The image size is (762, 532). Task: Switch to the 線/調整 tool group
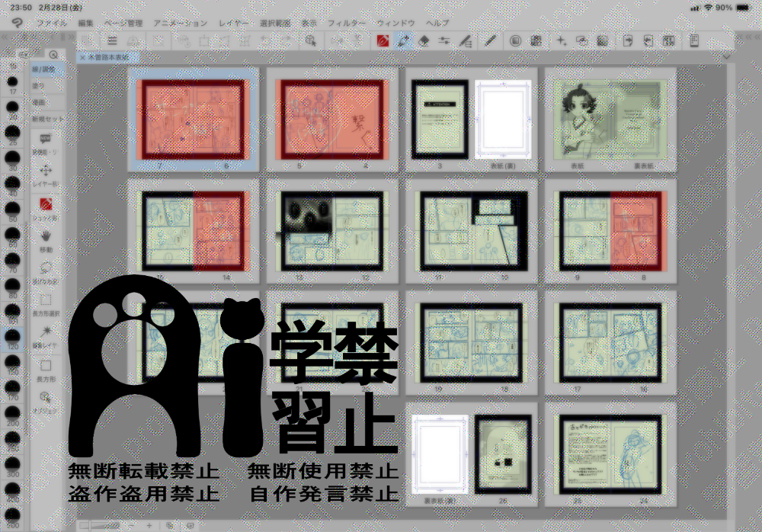coord(47,70)
